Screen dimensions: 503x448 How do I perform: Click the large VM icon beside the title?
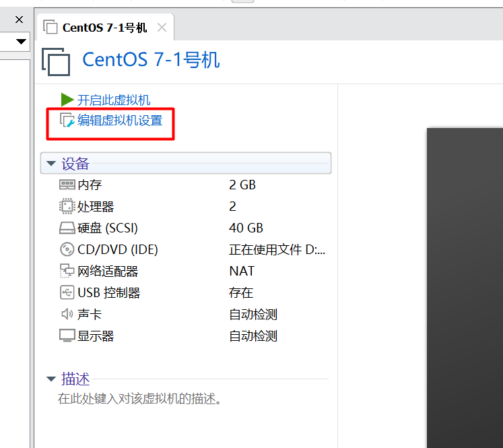tap(56, 61)
